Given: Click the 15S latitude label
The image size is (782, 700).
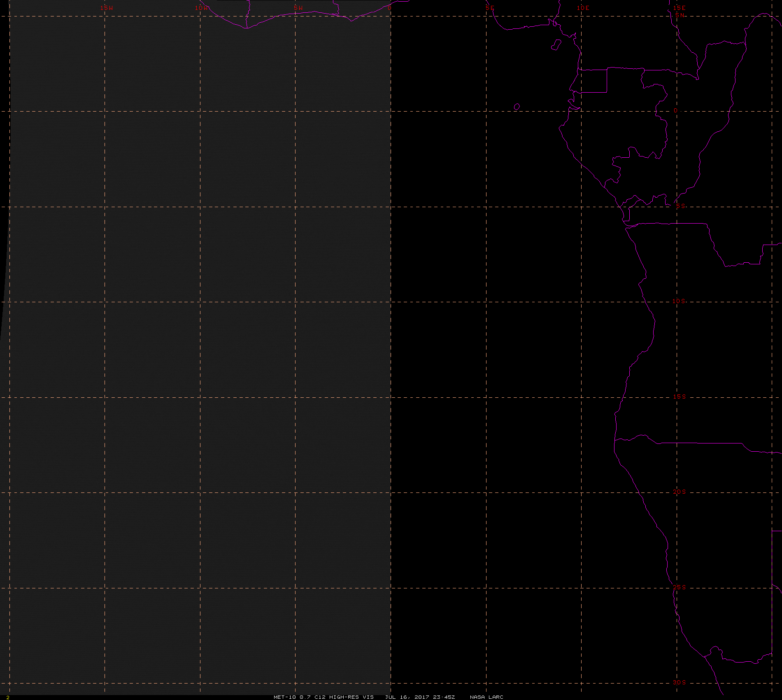Looking at the screenshot, I should click(x=679, y=397).
